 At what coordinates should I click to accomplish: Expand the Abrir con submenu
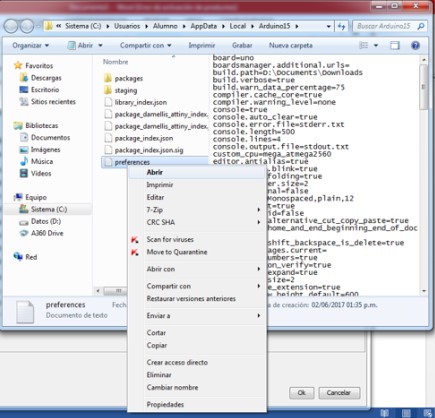coord(197,269)
